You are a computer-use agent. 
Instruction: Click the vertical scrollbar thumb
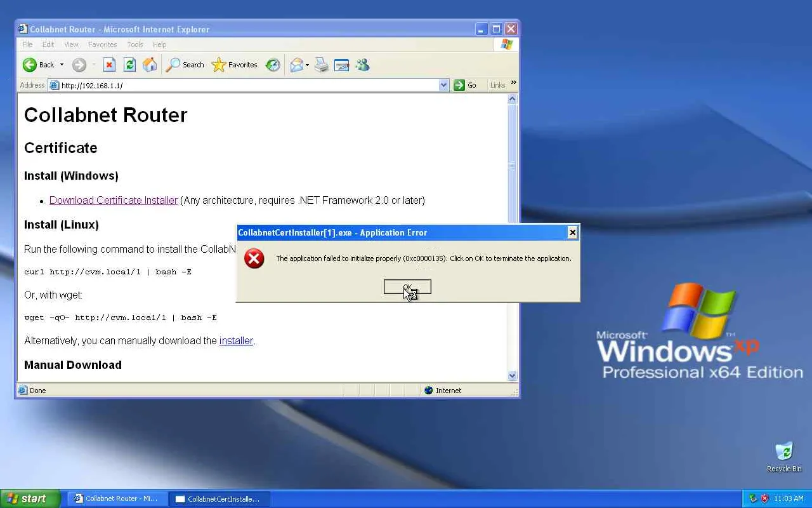513,165
